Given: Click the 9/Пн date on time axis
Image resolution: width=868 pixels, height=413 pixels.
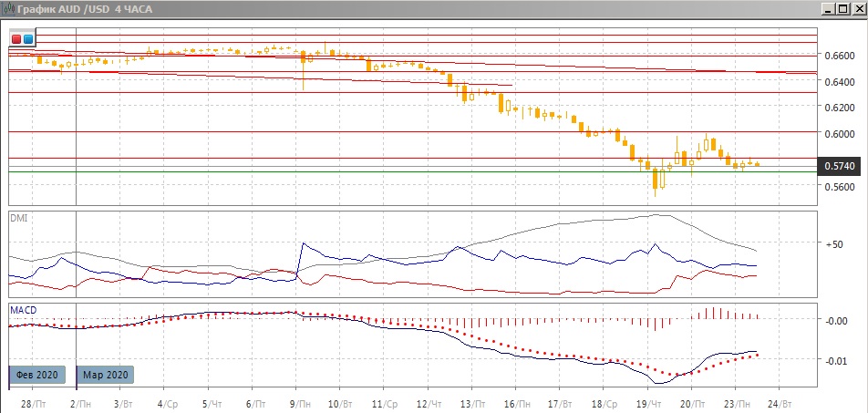Looking at the screenshot, I should coord(297,402).
